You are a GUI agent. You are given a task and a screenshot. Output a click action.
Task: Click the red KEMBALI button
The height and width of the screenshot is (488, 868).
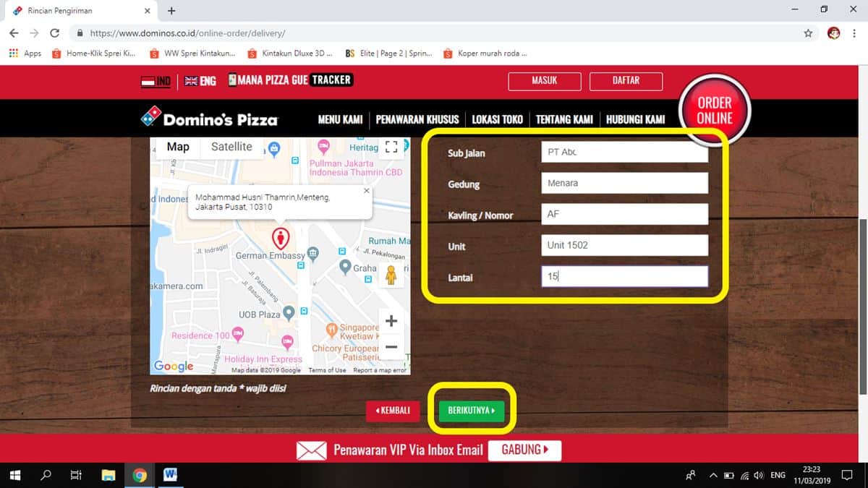tap(393, 411)
